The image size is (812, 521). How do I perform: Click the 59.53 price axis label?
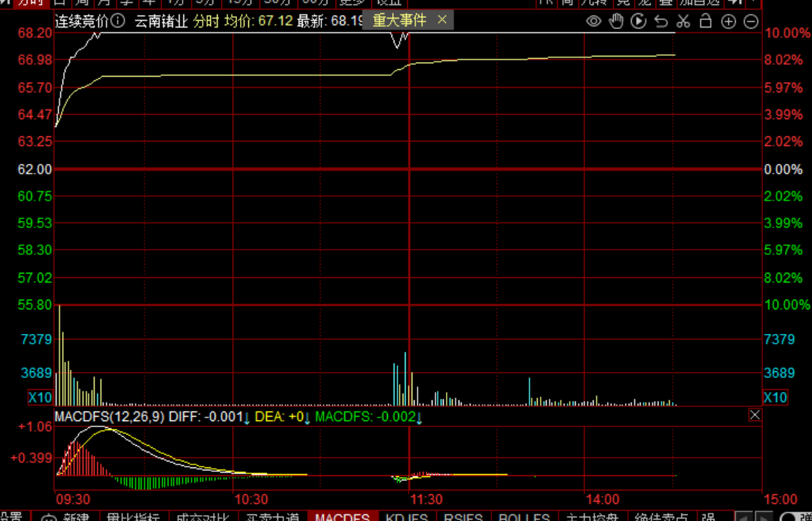pos(35,223)
